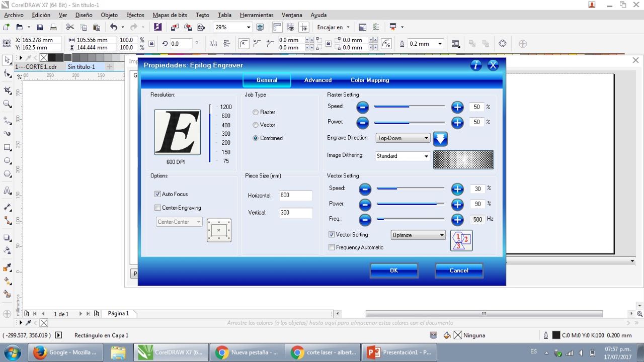Select the Text tool in the toolbox

pyautogui.click(x=7, y=191)
